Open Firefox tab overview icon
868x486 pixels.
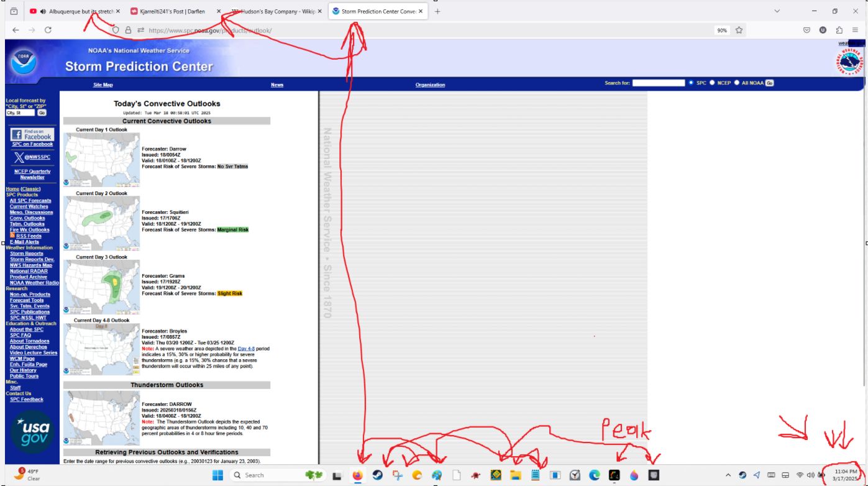pos(14,11)
